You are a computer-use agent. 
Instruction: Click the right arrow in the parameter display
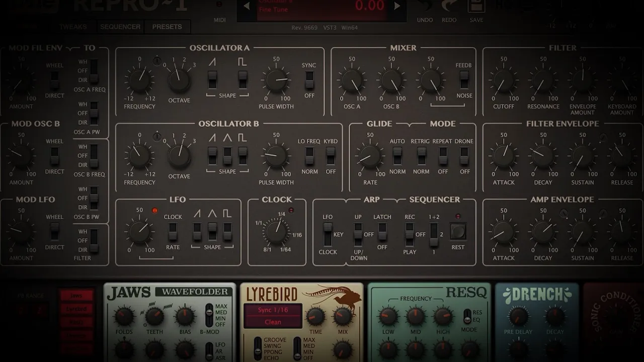point(397,6)
